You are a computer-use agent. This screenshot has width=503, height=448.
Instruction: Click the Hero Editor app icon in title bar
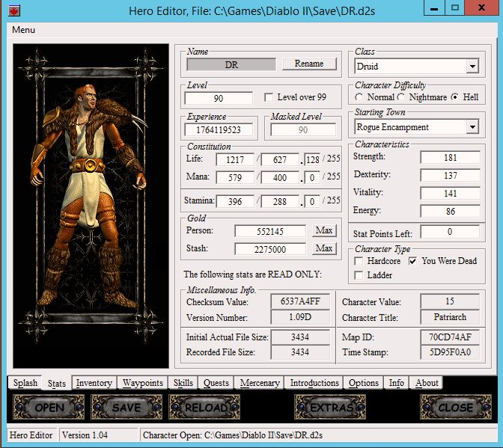[x=13, y=10]
